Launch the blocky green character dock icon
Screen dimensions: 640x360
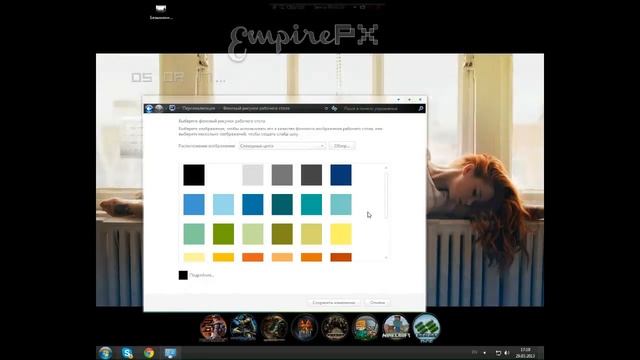tap(365, 327)
